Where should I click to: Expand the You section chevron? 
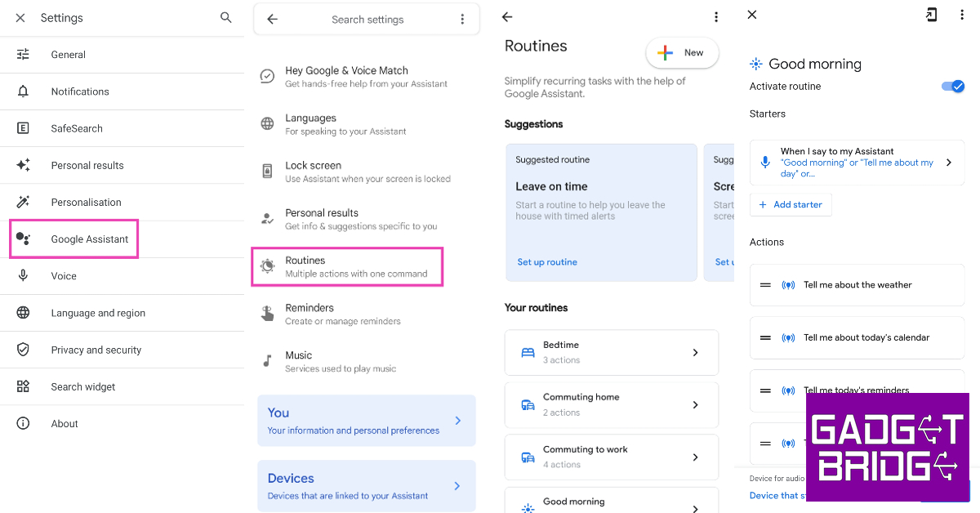click(458, 421)
